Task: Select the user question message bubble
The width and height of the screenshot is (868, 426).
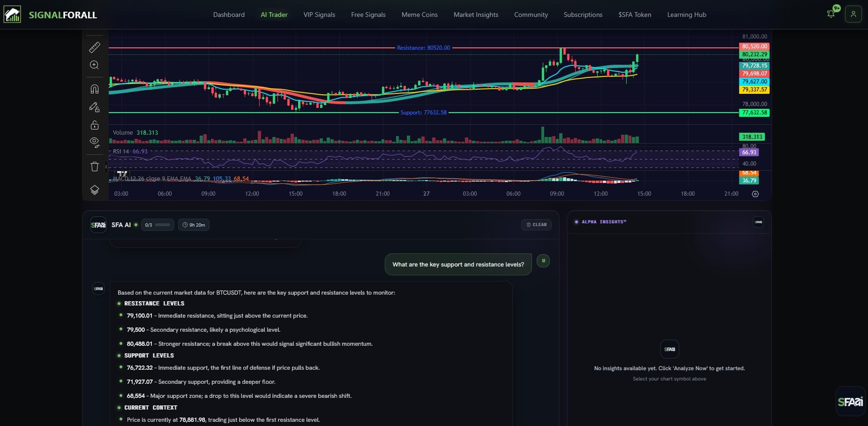Action: tap(458, 264)
